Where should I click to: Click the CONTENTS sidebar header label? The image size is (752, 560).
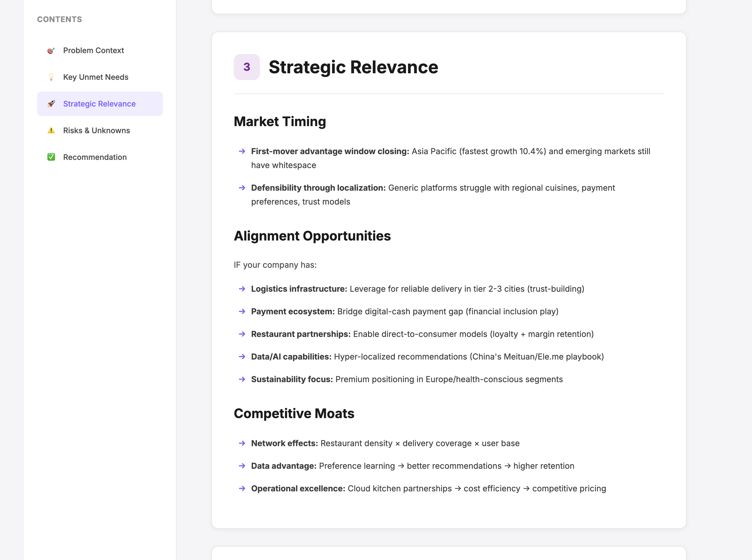click(59, 19)
